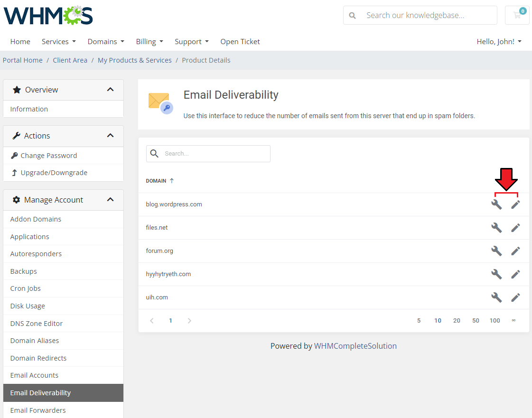Open DNS Zone Editor in the sidebar

click(x=64, y=323)
